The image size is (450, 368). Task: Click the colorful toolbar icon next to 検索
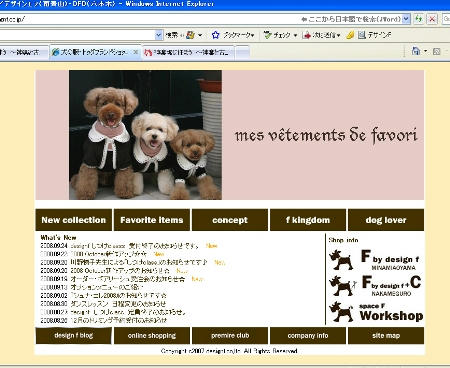pyautogui.click(x=190, y=35)
